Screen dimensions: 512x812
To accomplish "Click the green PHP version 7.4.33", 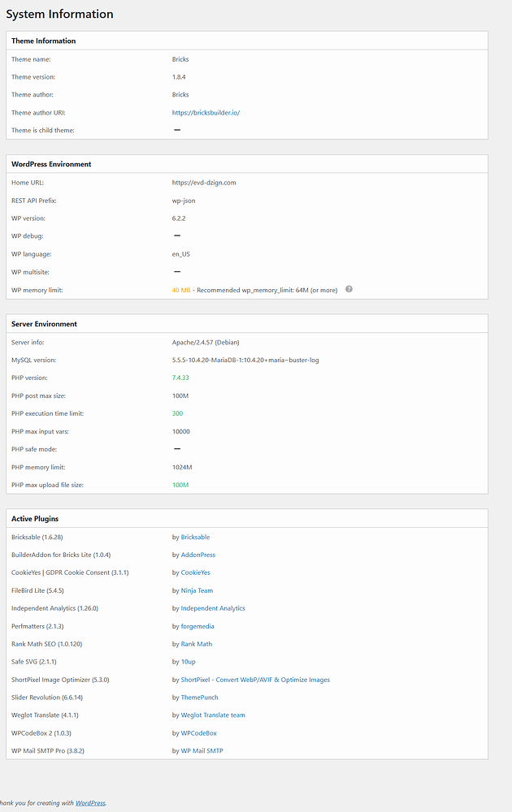I will pos(180,378).
